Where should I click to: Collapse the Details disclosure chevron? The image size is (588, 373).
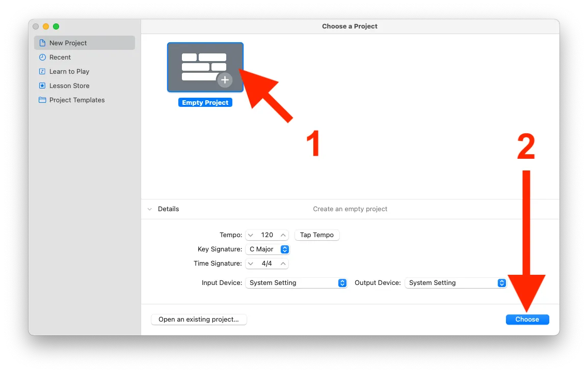pyautogui.click(x=149, y=209)
